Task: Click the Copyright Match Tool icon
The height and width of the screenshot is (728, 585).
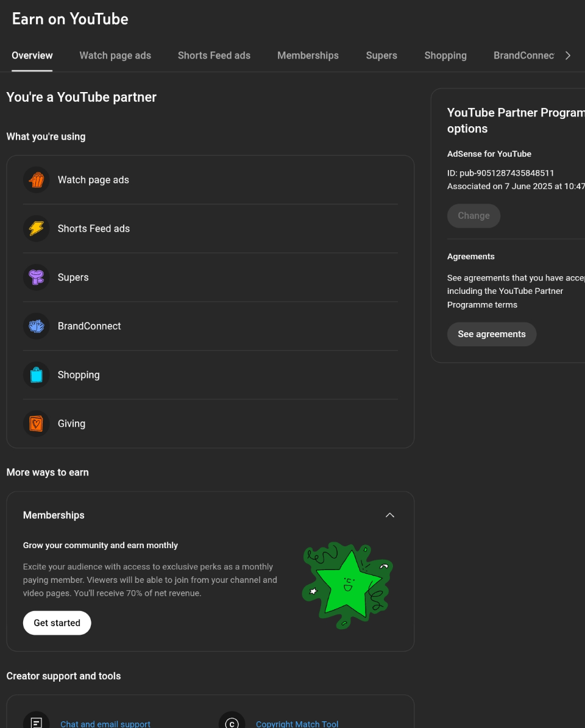Action: click(x=232, y=723)
